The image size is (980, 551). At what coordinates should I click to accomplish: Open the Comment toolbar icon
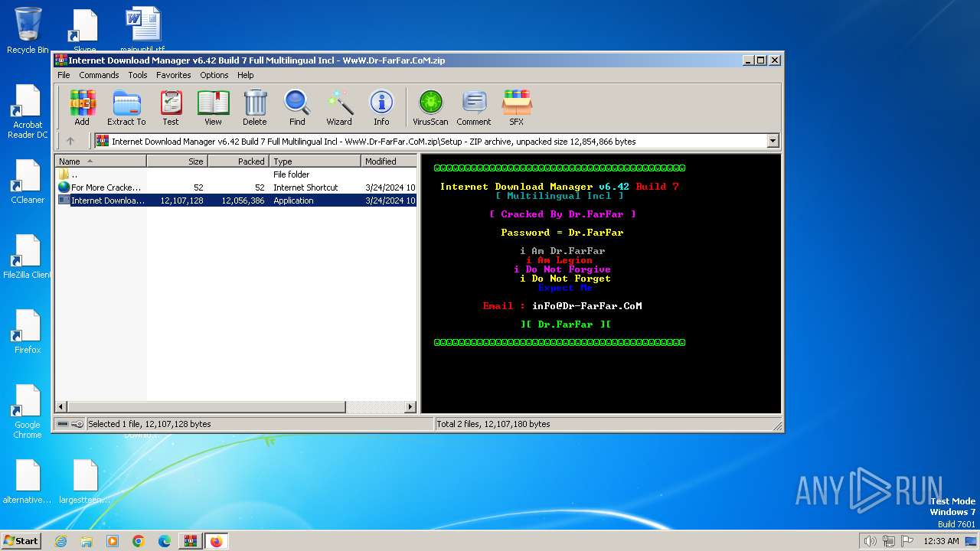click(474, 108)
